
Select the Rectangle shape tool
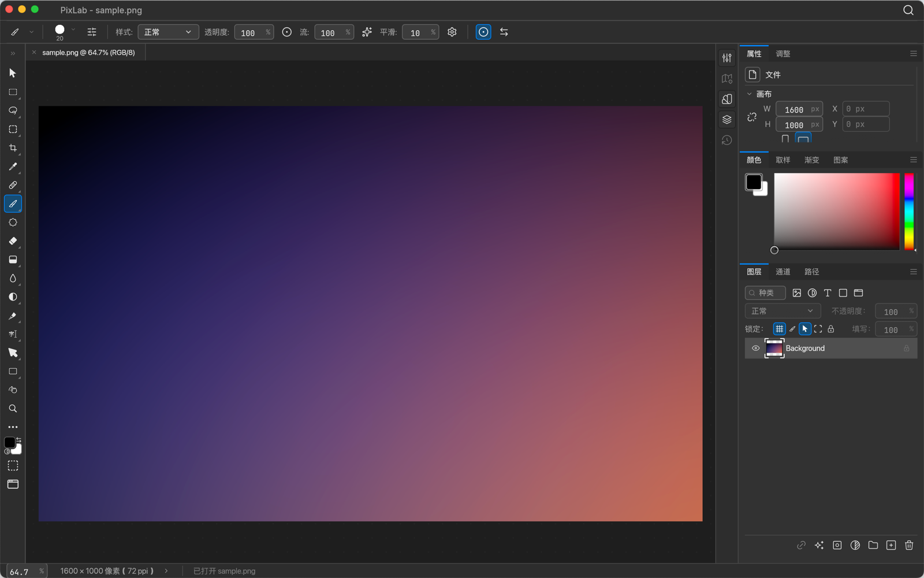(13, 372)
